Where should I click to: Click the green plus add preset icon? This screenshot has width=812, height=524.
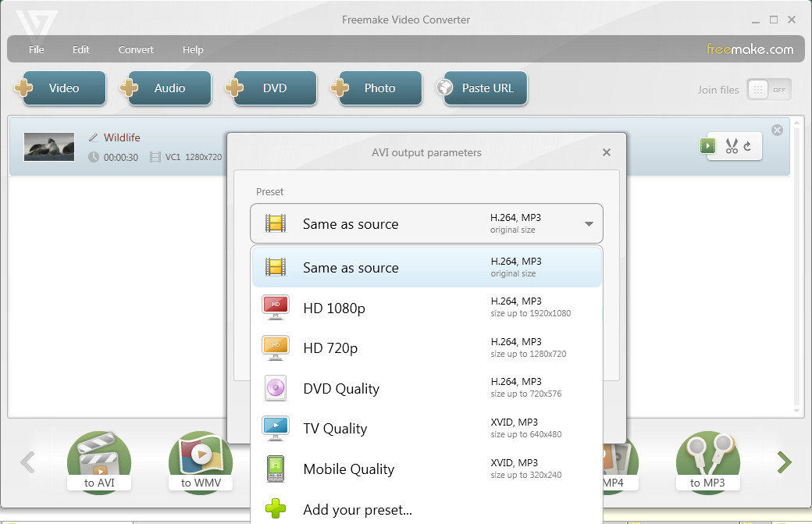coord(276,508)
